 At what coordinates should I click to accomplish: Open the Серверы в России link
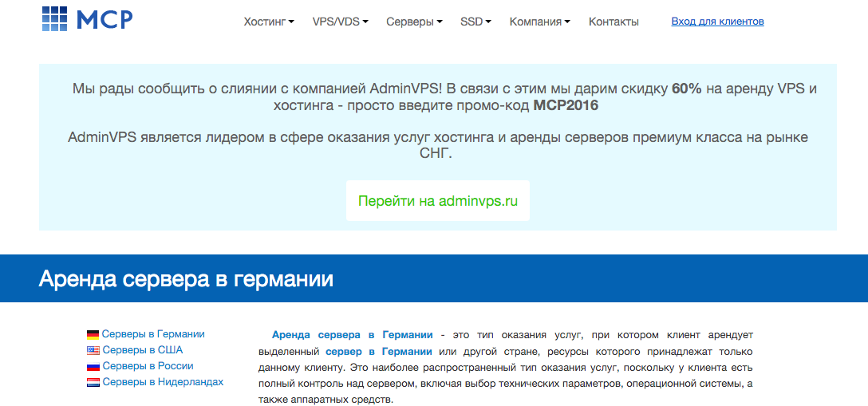point(148,366)
